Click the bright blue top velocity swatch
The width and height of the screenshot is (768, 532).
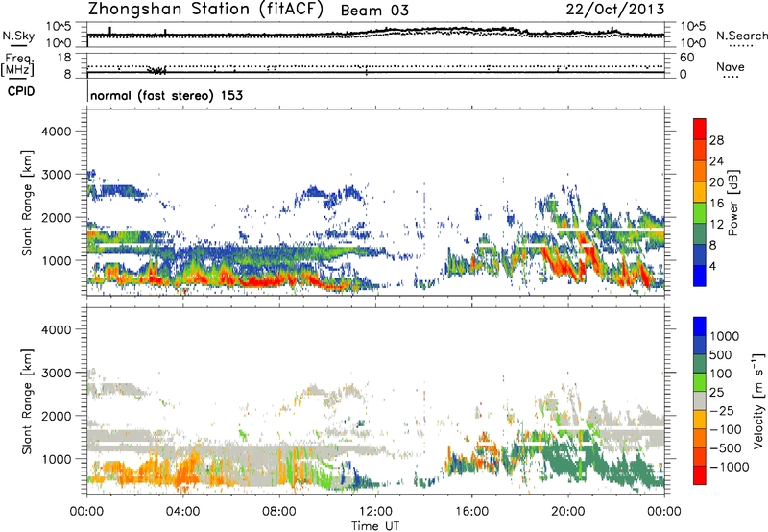[x=700, y=326]
